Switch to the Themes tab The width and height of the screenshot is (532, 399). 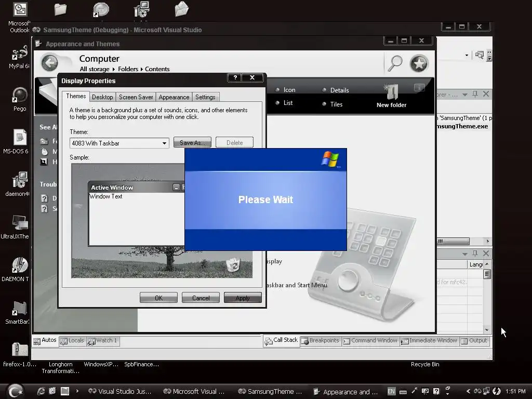pos(76,96)
